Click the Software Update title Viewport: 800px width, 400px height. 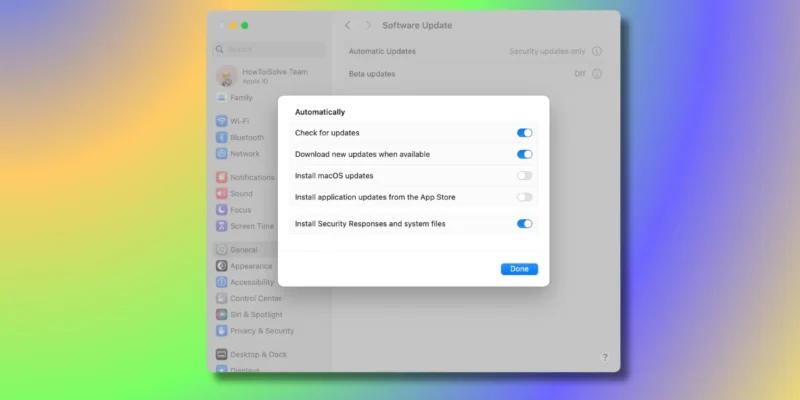coord(417,25)
